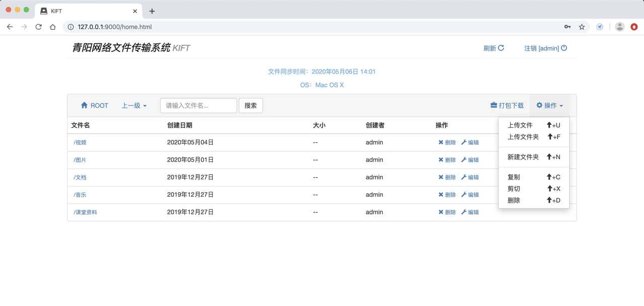Click the edit wrench icon for /音乐 folder
Image resolution: width=644 pixels, height=306 pixels.
tap(463, 194)
